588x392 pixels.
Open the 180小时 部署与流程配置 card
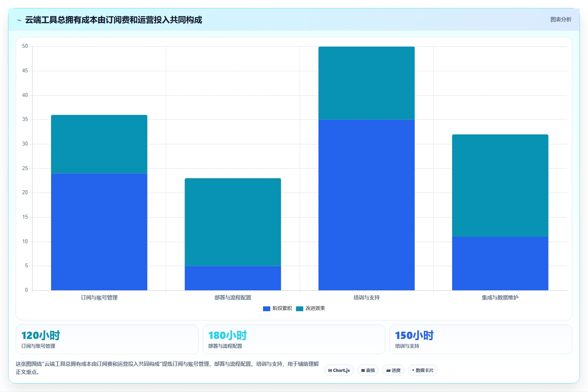pos(294,339)
